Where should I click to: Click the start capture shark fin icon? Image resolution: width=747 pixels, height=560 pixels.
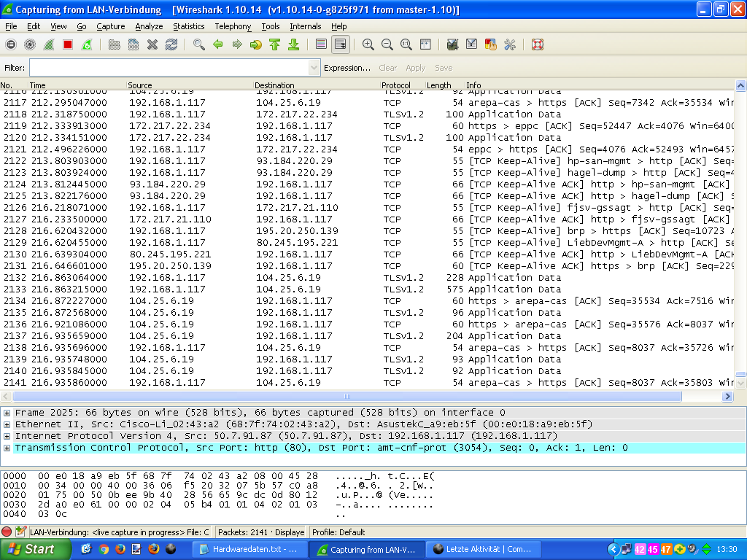[x=49, y=44]
